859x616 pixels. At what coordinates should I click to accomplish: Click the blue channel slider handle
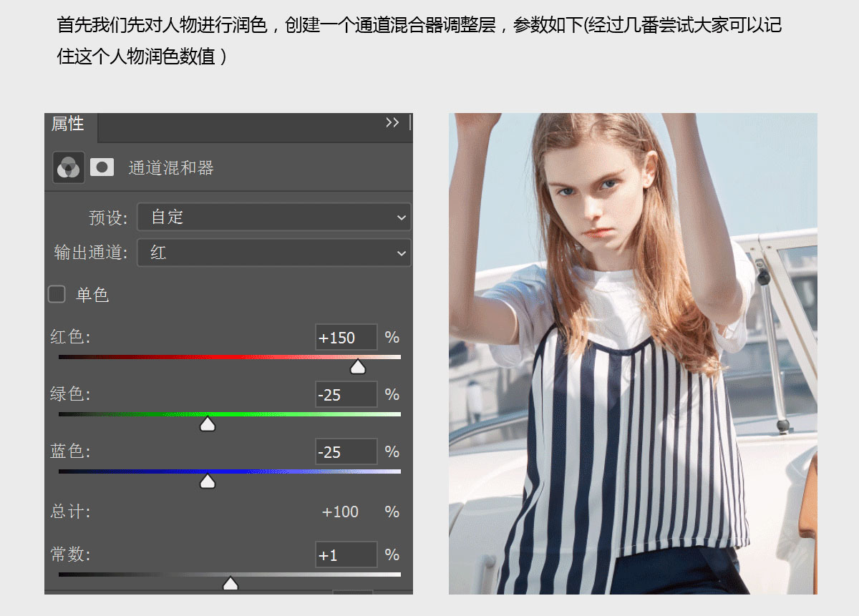[208, 481]
